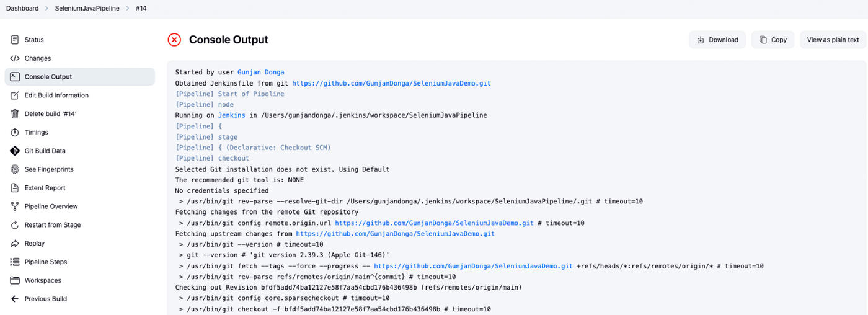Click the Pipeline Overview branch icon

[x=15, y=206]
